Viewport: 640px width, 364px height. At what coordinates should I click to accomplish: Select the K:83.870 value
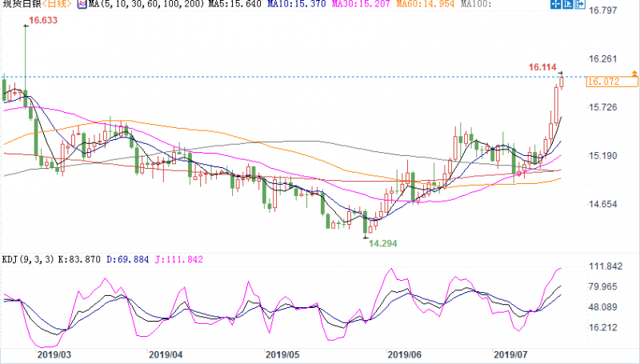coord(78,259)
